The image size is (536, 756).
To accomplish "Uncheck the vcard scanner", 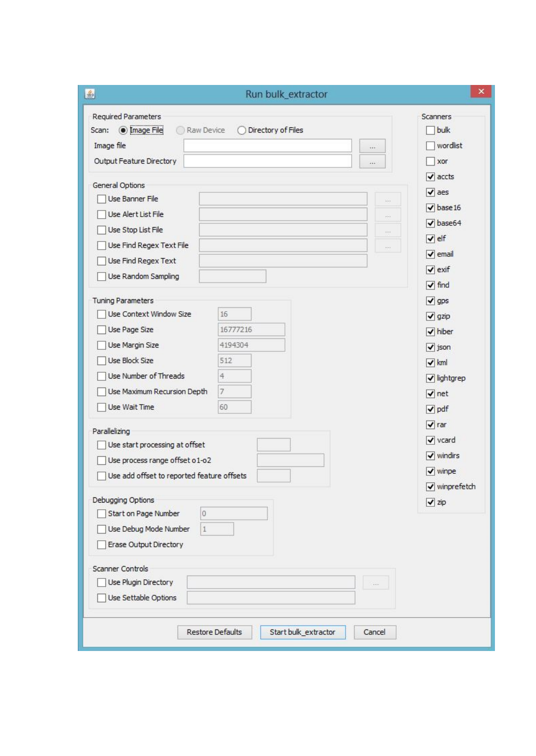I will [430, 441].
